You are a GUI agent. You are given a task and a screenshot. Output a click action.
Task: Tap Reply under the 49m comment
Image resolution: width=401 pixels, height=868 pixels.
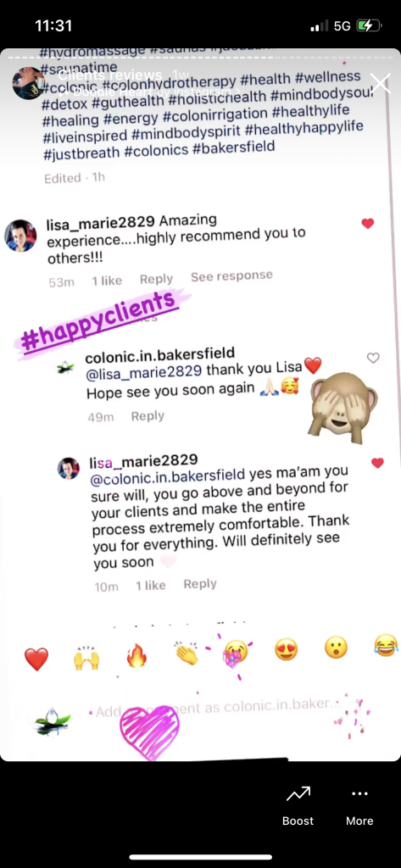click(x=148, y=415)
